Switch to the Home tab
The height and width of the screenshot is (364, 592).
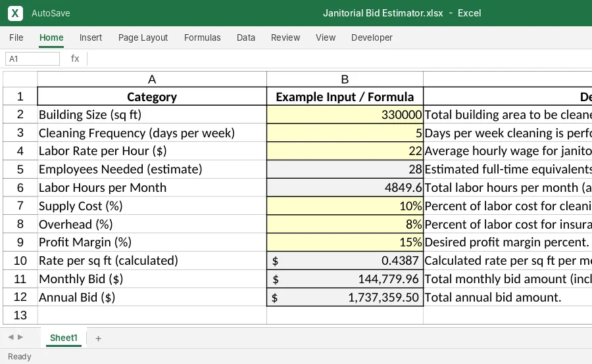click(51, 37)
